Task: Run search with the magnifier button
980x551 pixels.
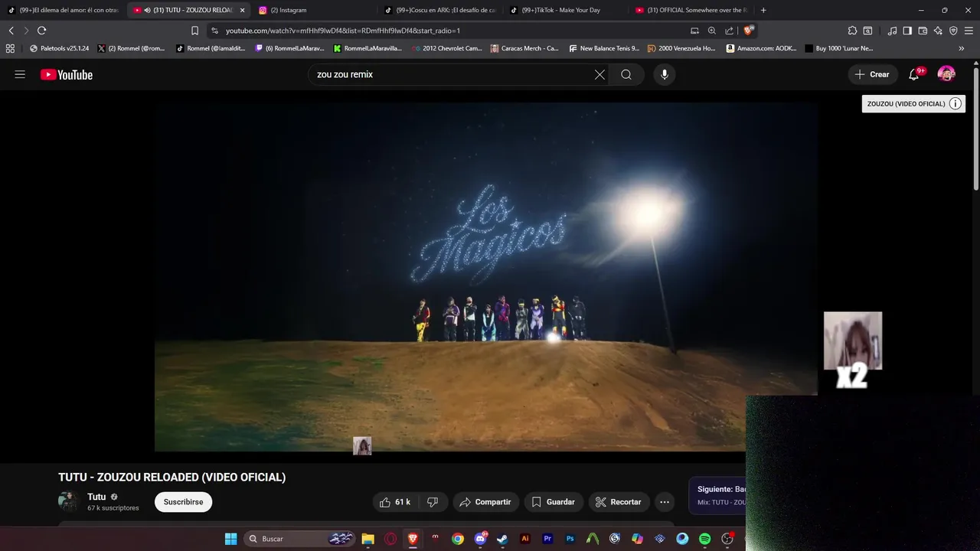Action: coord(626,74)
